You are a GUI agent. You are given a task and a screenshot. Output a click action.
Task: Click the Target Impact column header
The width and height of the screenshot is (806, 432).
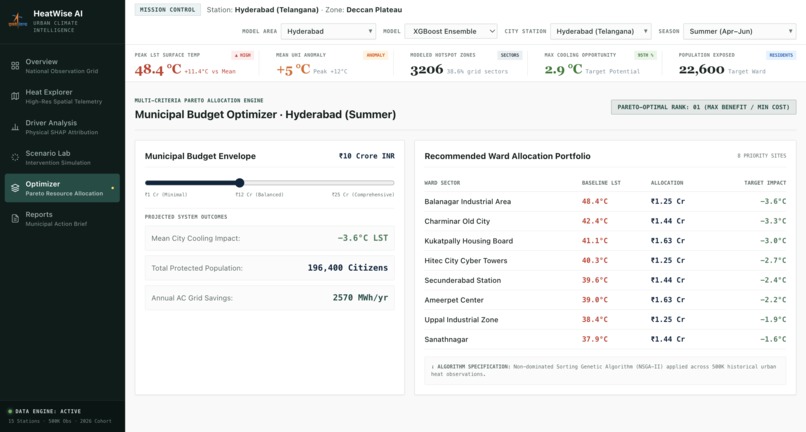765,183
